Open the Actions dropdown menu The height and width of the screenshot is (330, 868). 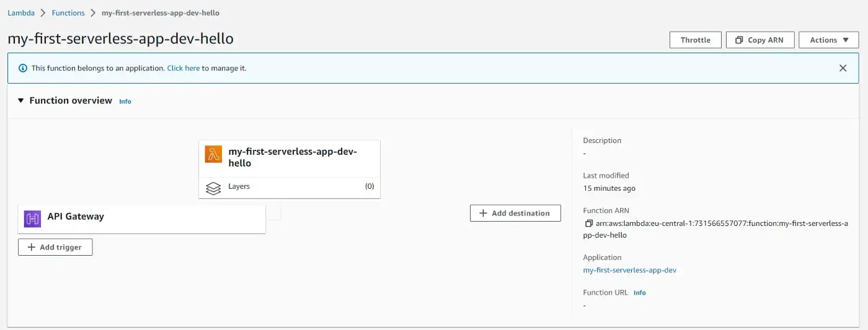828,40
